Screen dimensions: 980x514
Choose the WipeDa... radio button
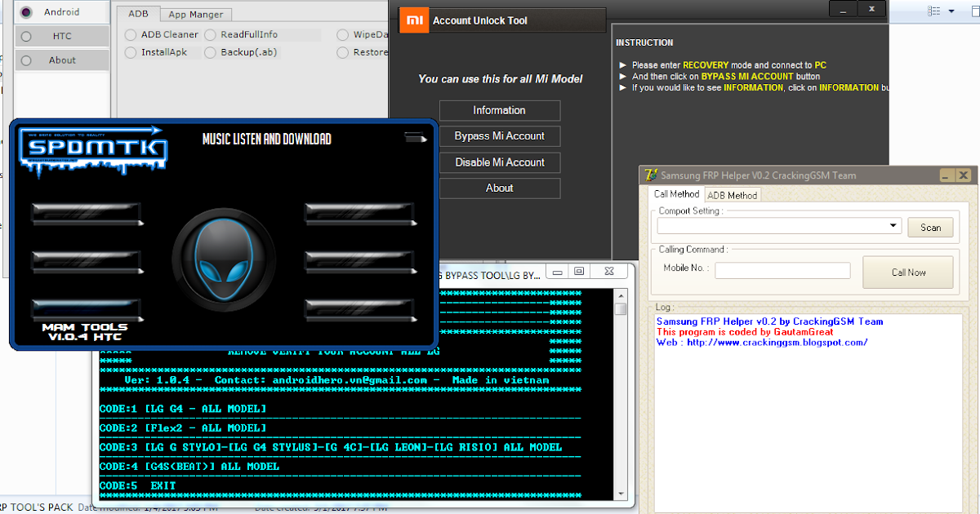[342, 35]
